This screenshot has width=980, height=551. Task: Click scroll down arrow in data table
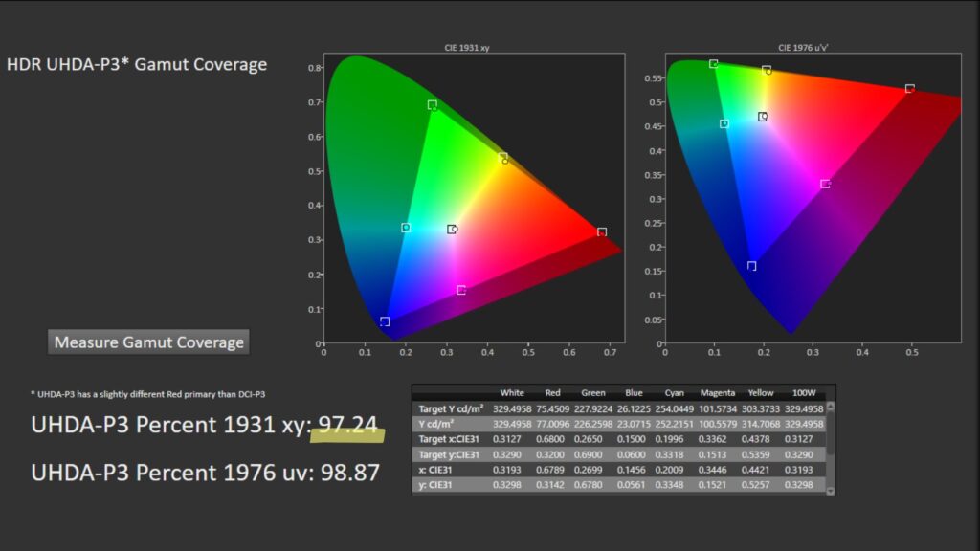(831, 490)
